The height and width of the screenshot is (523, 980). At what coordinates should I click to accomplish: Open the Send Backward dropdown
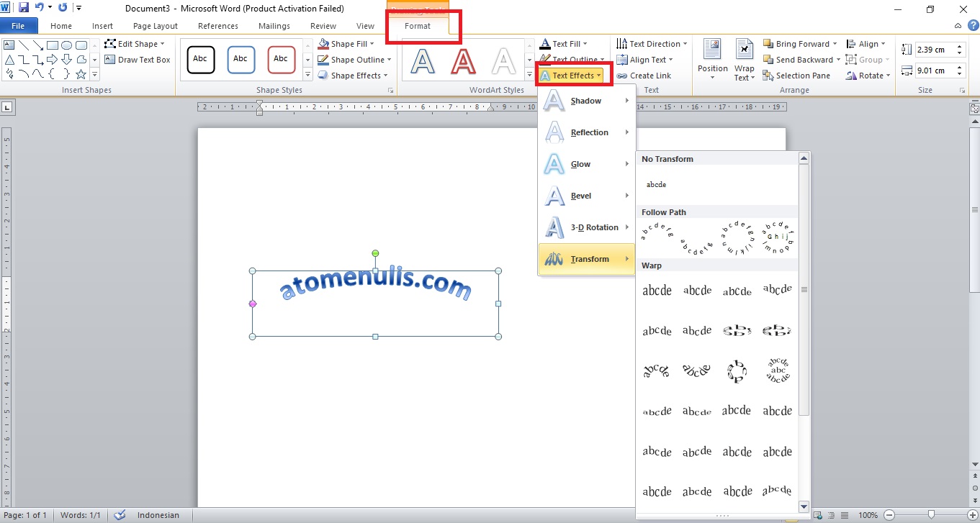801,60
